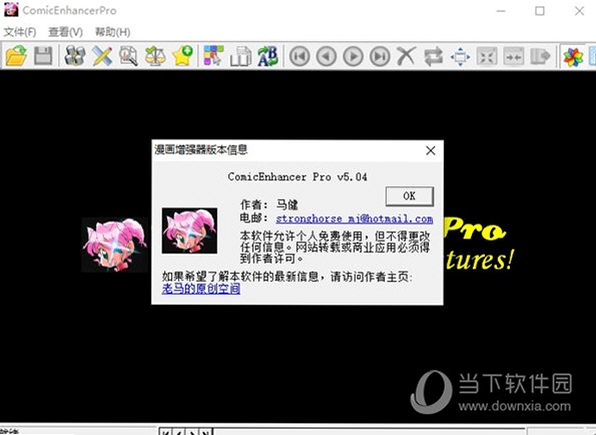This screenshot has width=596, height=435.
Task: Click the star with plus favorite icon
Action: coord(182,56)
